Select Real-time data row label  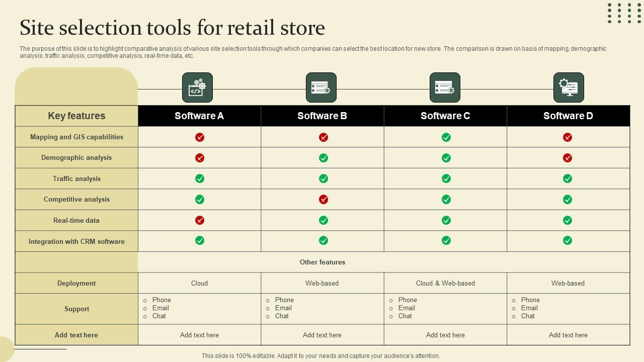[76, 220]
